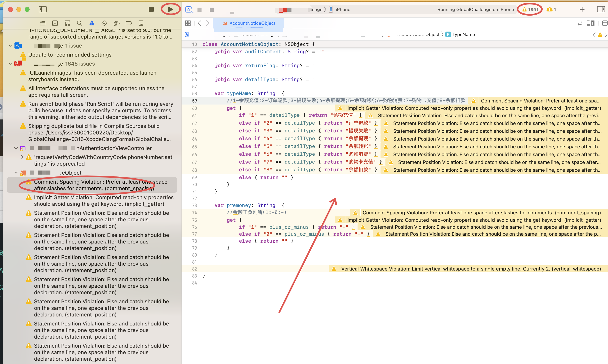608x364 pixels.
Task: Open the Find navigator magnifier icon
Action: [x=79, y=23]
